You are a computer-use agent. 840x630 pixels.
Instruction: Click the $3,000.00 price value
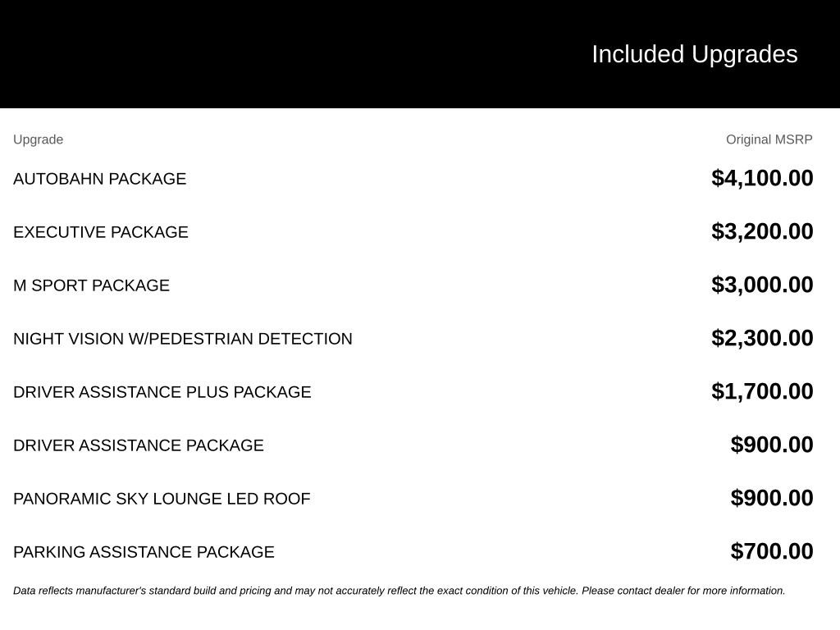click(x=762, y=285)
